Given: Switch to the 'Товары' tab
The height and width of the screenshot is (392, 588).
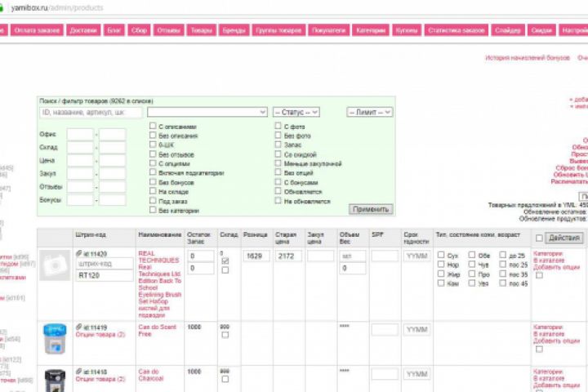Looking at the screenshot, I should (x=202, y=30).
